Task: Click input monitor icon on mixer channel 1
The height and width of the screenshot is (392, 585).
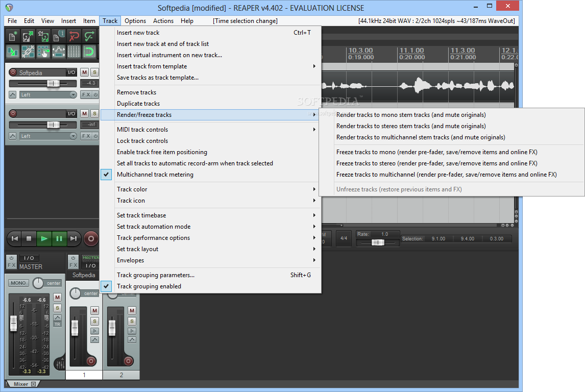Action: point(95,331)
